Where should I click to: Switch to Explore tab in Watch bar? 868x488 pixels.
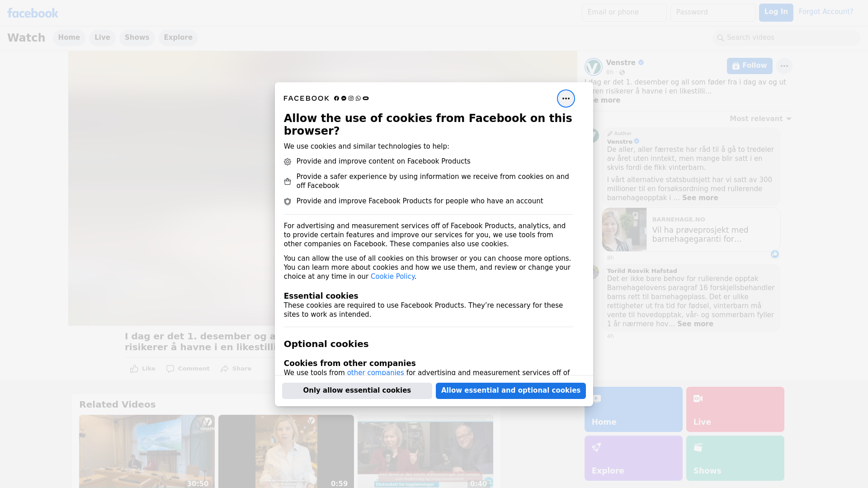pos(178,38)
